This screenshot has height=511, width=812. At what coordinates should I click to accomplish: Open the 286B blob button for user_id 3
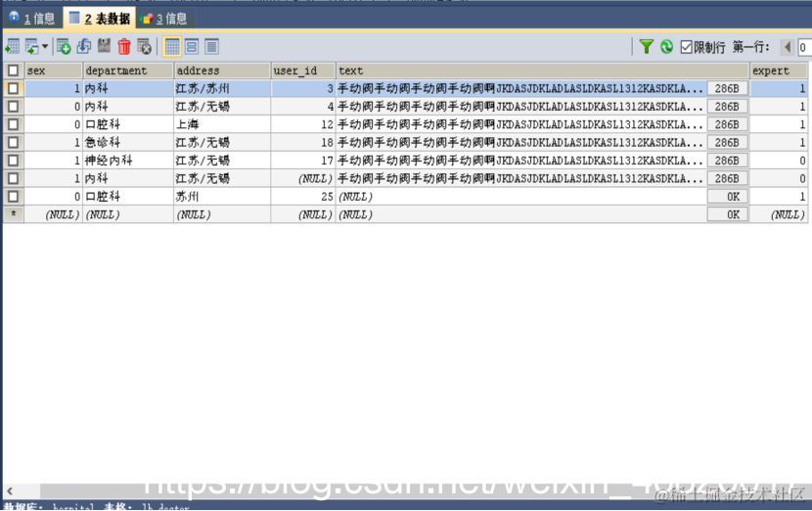click(x=727, y=89)
